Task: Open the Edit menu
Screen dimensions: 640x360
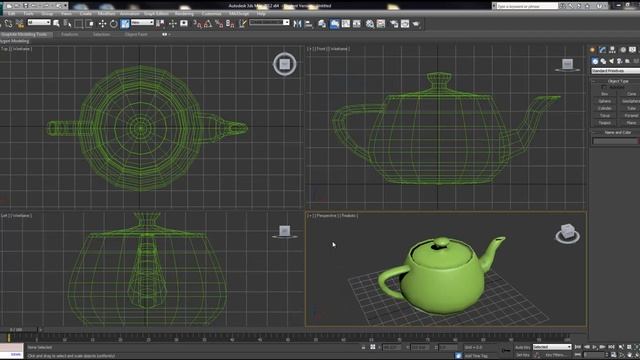Action: point(11,13)
